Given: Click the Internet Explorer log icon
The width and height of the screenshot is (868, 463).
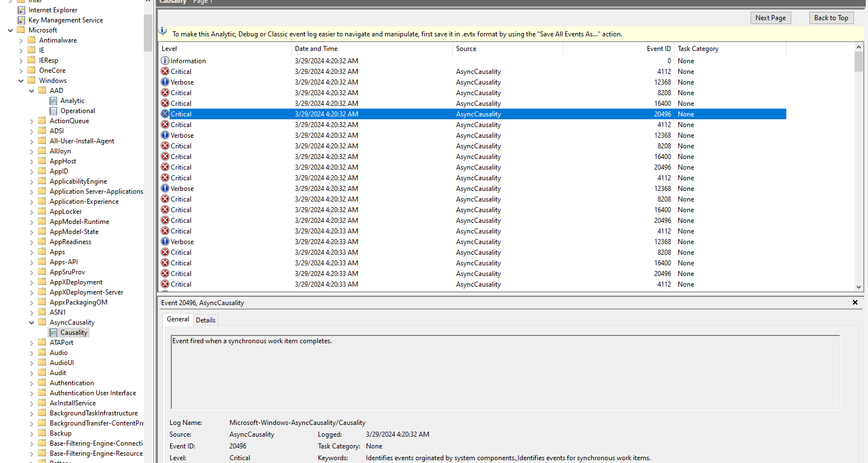Looking at the screenshot, I should point(20,10).
